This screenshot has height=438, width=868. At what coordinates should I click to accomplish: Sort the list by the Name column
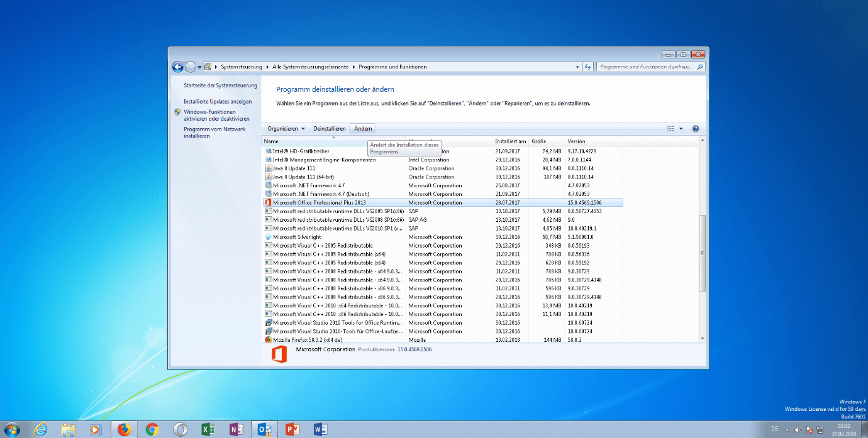[333, 141]
